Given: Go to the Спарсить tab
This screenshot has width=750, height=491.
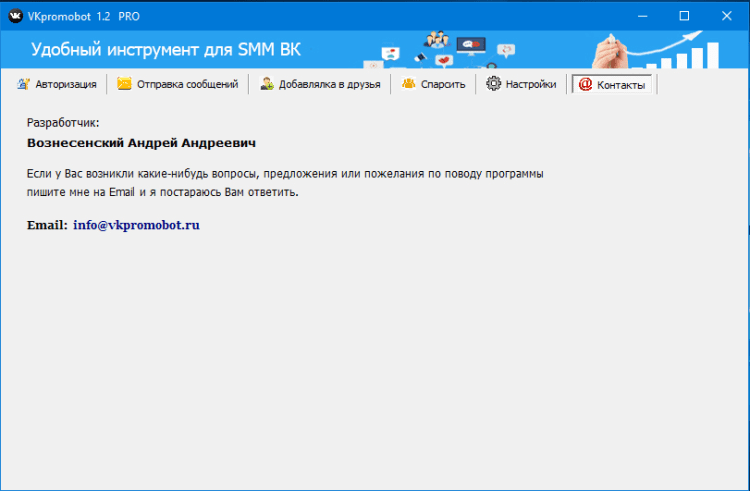Looking at the screenshot, I should [433, 84].
